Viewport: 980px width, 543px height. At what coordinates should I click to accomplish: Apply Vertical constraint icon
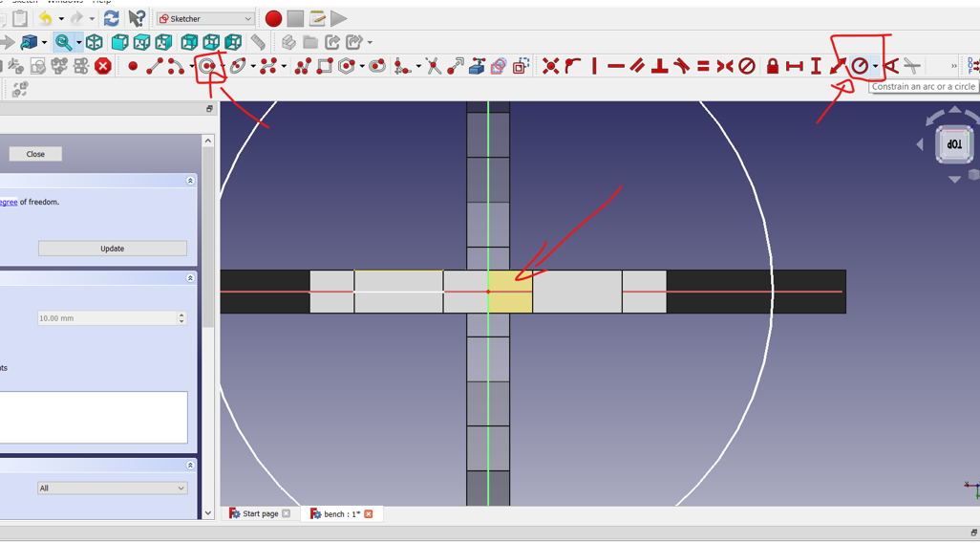click(594, 66)
